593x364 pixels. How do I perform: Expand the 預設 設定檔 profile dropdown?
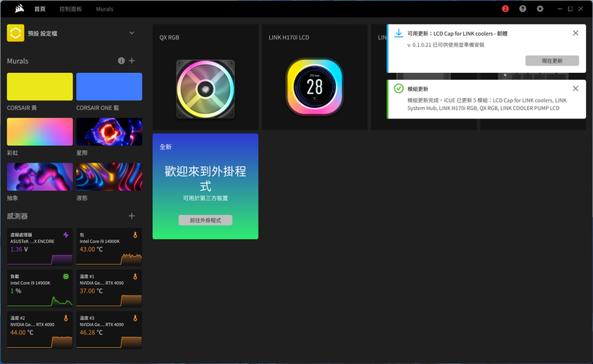click(132, 33)
